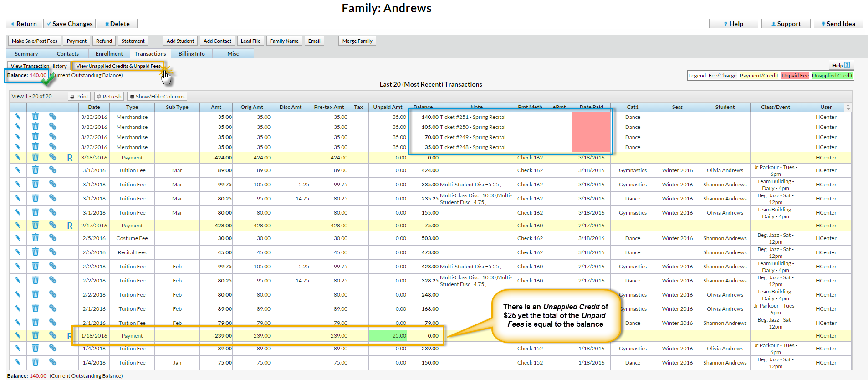Image resolution: width=868 pixels, height=380 pixels.
Task: Click the link icon on Recital Fees row
Action: point(53,252)
